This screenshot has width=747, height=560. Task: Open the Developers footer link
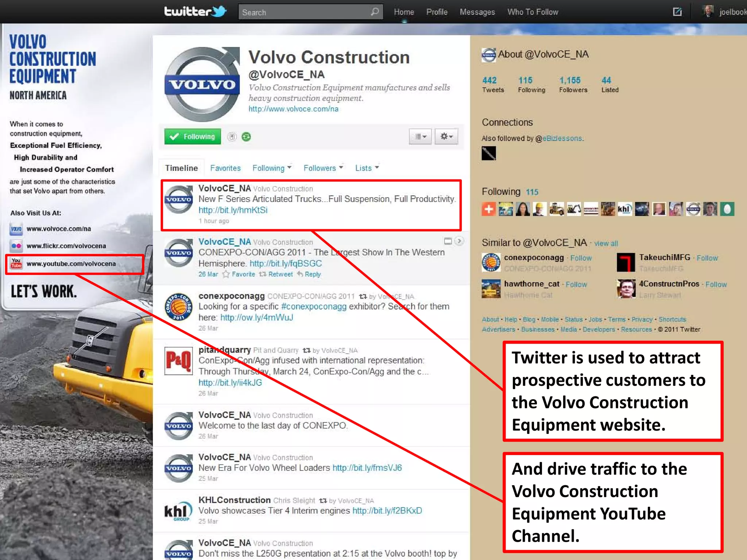(599, 330)
